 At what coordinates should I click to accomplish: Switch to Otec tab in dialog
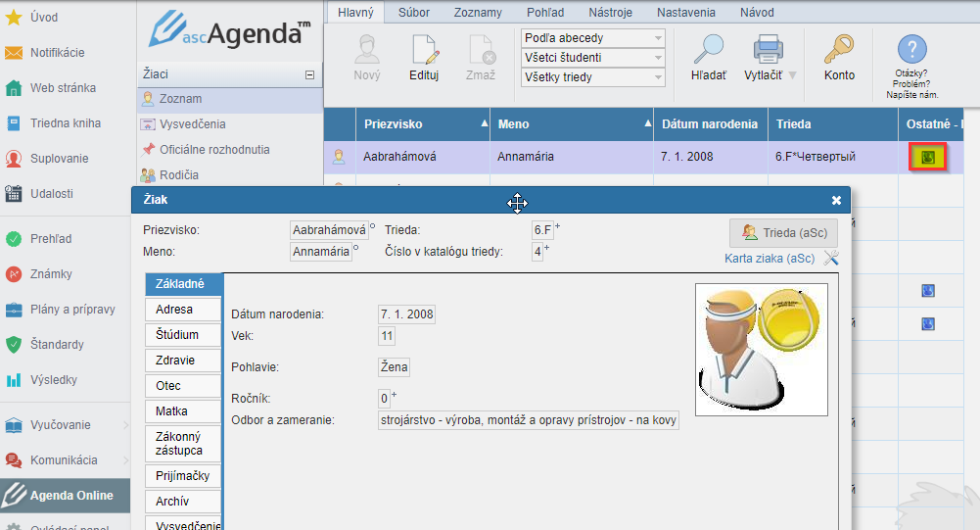[183, 386]
